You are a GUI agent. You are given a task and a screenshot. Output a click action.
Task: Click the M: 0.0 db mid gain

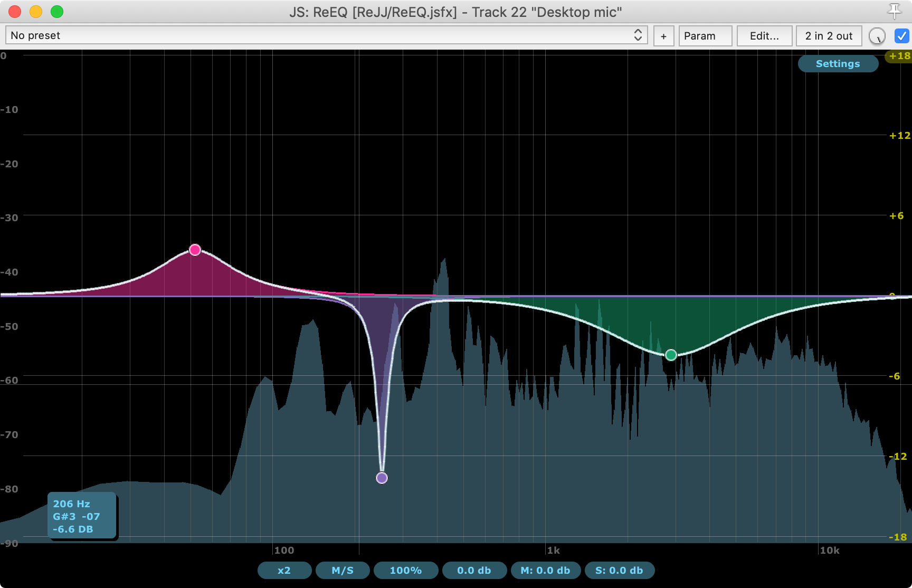click(545, 570)
